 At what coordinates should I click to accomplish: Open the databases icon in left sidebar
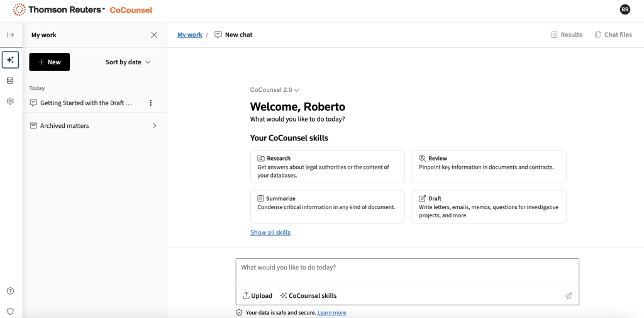(x=10, y=81)
